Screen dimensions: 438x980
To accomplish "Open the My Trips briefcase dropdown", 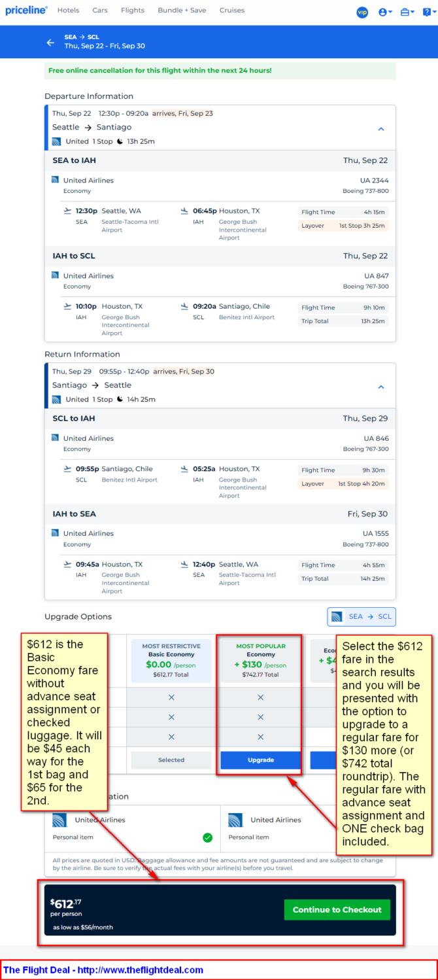I will [408, 12].
